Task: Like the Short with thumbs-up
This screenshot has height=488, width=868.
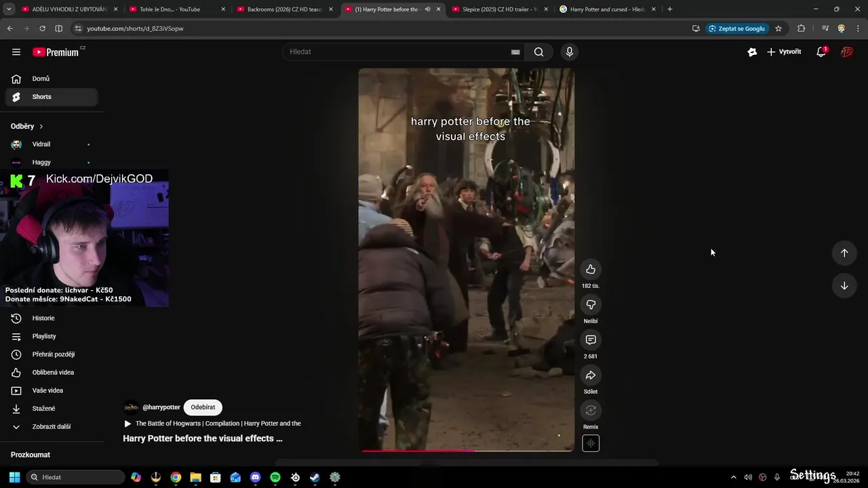Action: click(591, 269)
